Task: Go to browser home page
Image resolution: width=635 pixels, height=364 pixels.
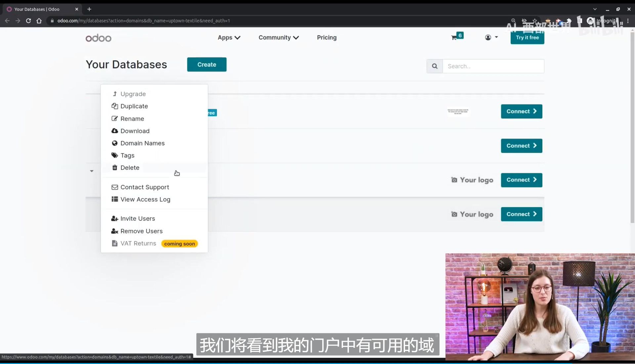Action: tap(39, 20)
